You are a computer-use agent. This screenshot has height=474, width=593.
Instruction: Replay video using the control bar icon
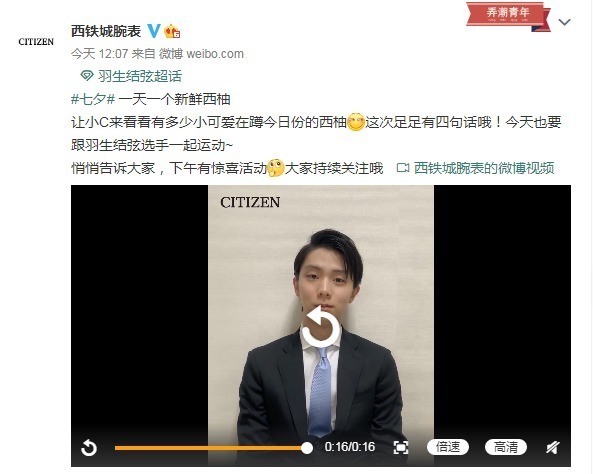tap(89, 448)
